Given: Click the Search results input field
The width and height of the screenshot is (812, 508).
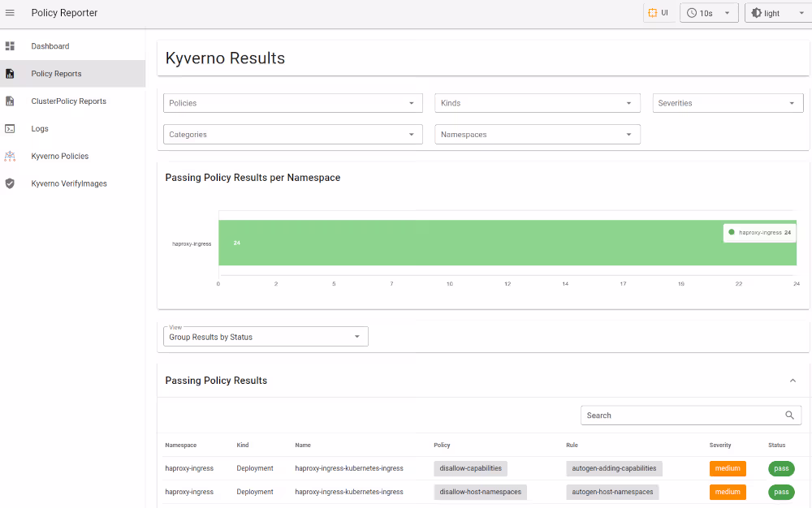Looking at the screenshot, I should (680, 415).
